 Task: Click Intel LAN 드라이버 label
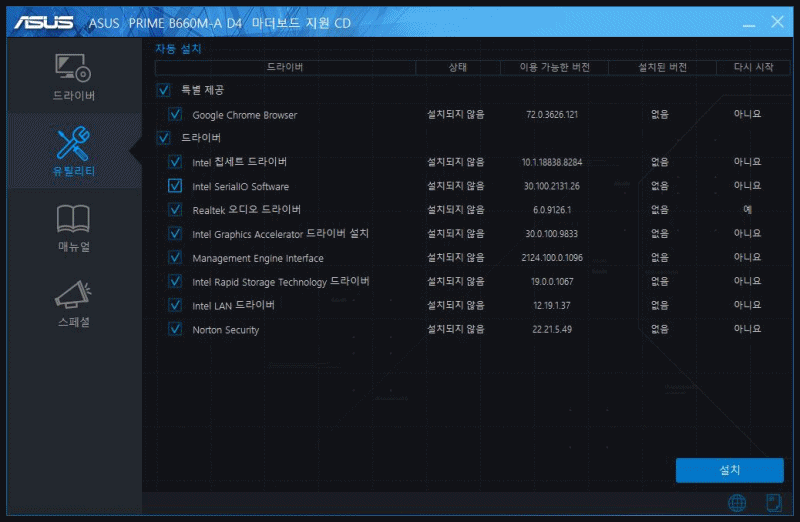(x=233, y=305)
